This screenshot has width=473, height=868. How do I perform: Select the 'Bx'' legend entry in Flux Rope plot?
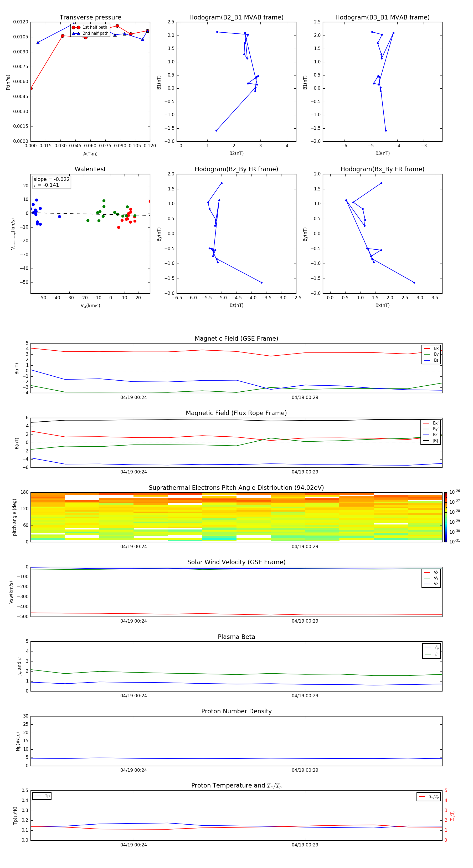[431, 423]
